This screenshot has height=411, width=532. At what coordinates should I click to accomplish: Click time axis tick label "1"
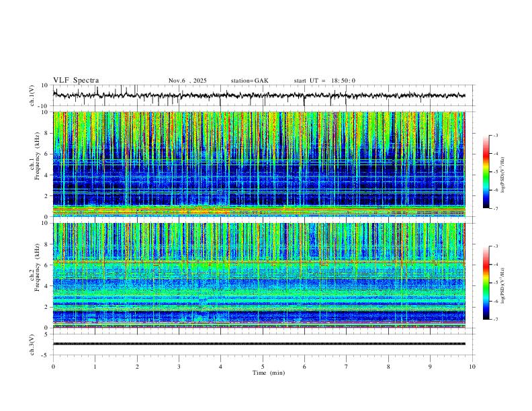95,367
